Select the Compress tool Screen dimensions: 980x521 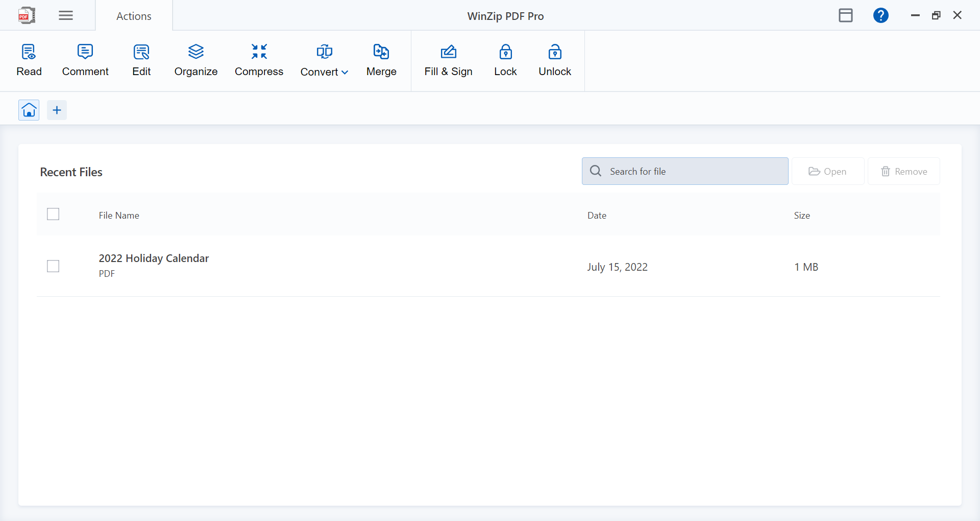pos(259,60)
